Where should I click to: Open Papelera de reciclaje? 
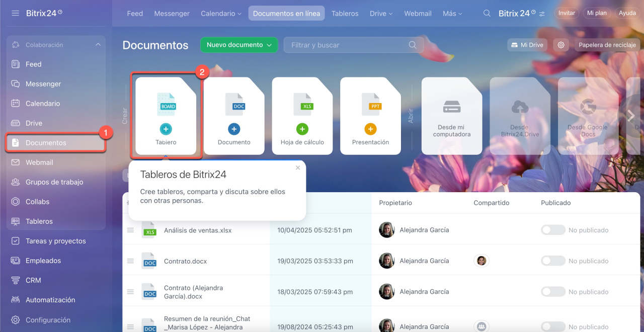coord(607,45)
